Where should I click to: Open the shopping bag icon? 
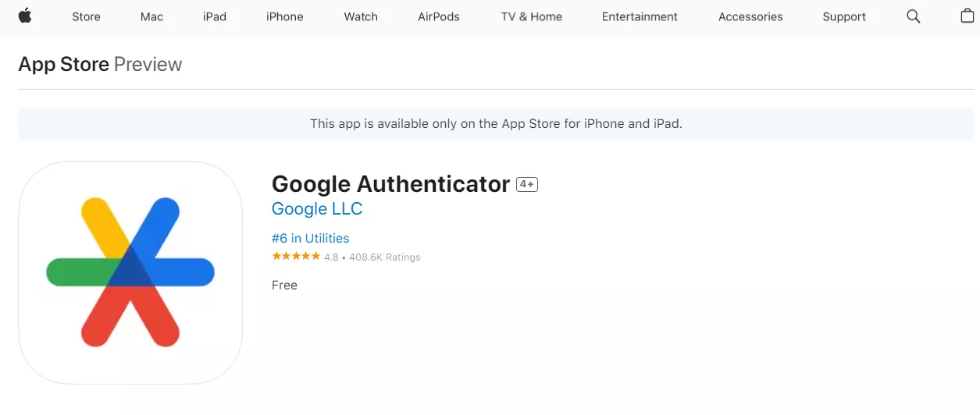click(967, 16)
